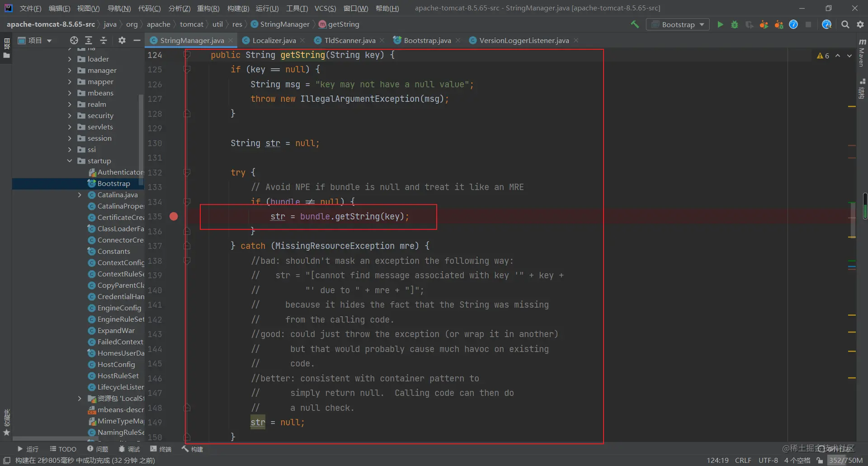Open IDE settings gear in toolbar
868x466 pixels.
[x=860, y=24]
